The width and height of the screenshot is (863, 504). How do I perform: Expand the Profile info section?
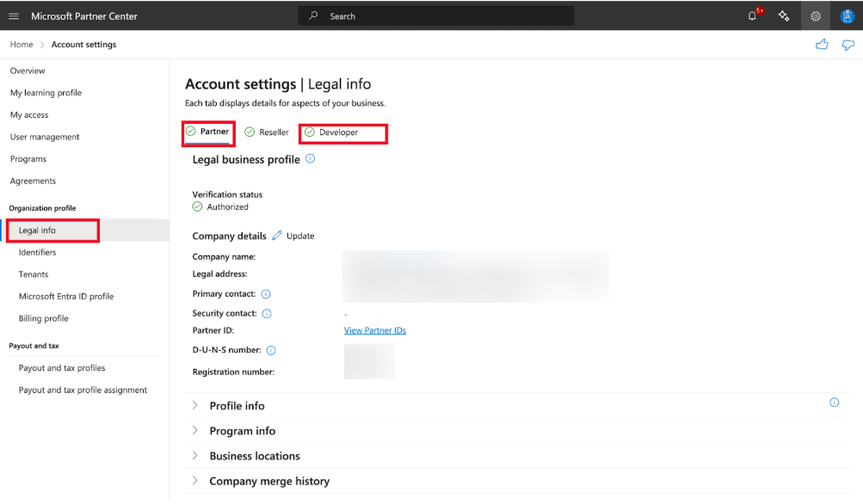coord(194,405)
